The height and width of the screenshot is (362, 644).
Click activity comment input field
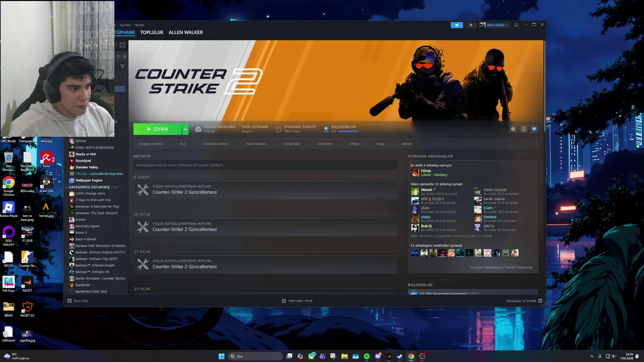(x=265, y=165)
